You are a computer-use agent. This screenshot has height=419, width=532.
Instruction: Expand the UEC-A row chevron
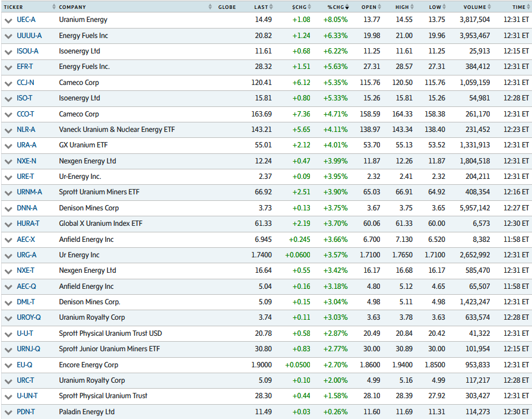tap(8, 20)
